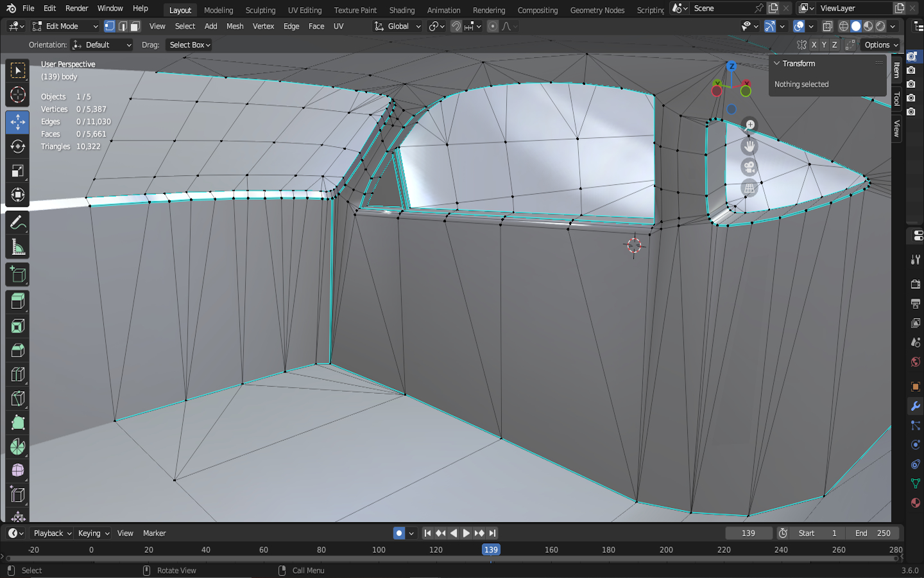The height and width of the screenshot is (578, 924).
Task: Switch perspective/orthographic with the grid gizmo
Action: (749, 188)
